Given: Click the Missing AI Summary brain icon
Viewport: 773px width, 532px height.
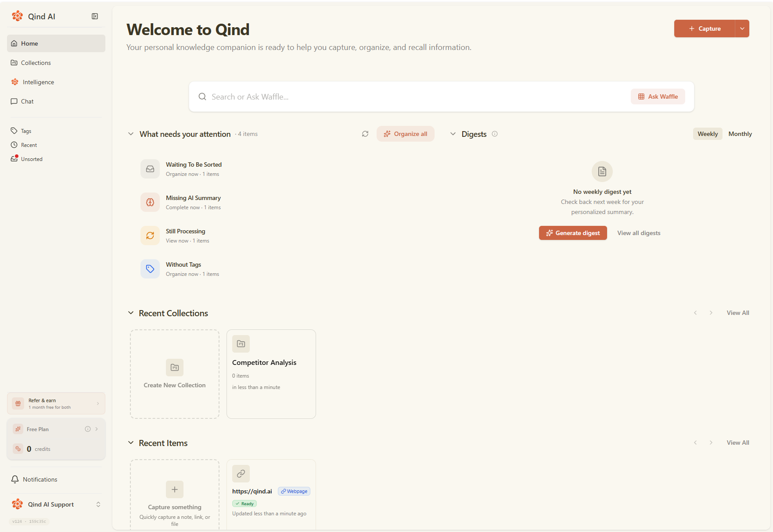Looking at the screenshot, I should pos(150,202).
